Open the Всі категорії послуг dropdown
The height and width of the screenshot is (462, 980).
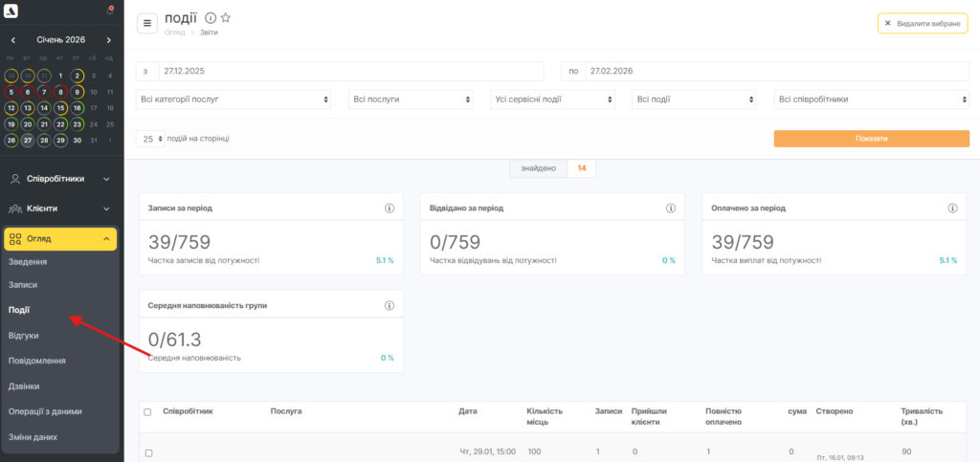[234, 99]
